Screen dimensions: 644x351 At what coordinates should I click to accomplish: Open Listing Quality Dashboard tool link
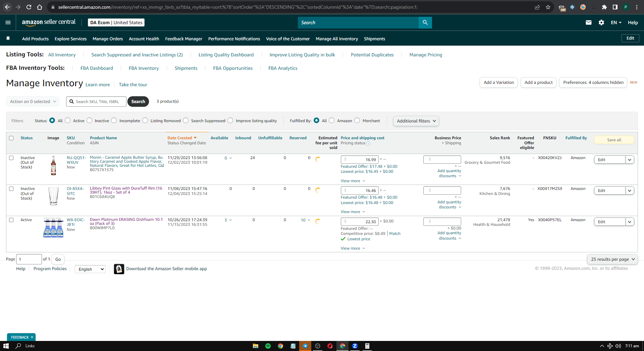pos(226,55)
